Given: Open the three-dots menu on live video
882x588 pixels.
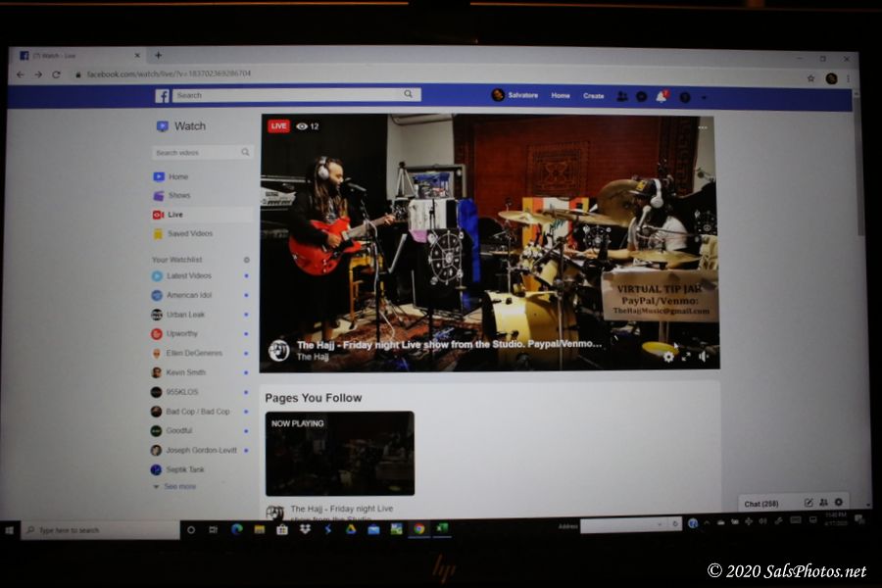Looking at the screenshot, I should tap(702, 127).
